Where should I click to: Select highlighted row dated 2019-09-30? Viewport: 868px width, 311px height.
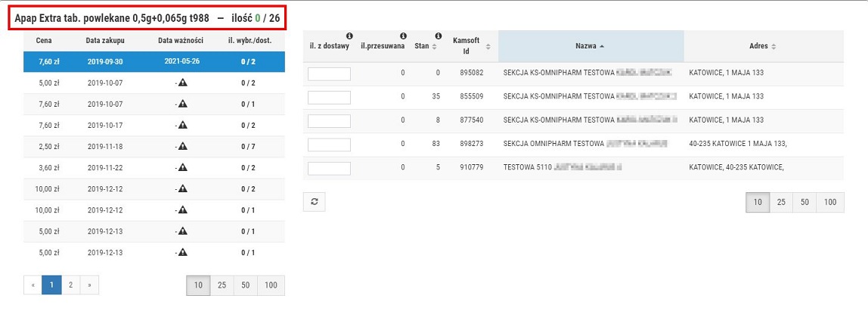(154, 61)
